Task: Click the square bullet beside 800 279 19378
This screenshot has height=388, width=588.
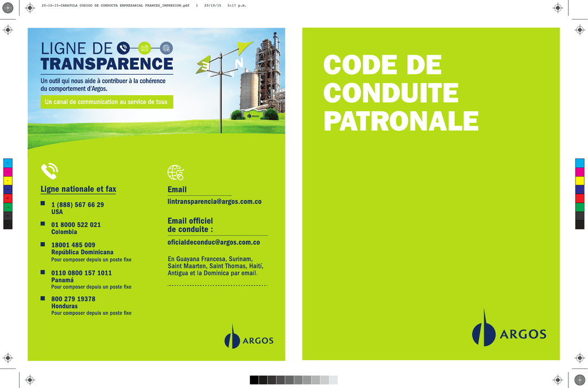Action: [42, 298]
